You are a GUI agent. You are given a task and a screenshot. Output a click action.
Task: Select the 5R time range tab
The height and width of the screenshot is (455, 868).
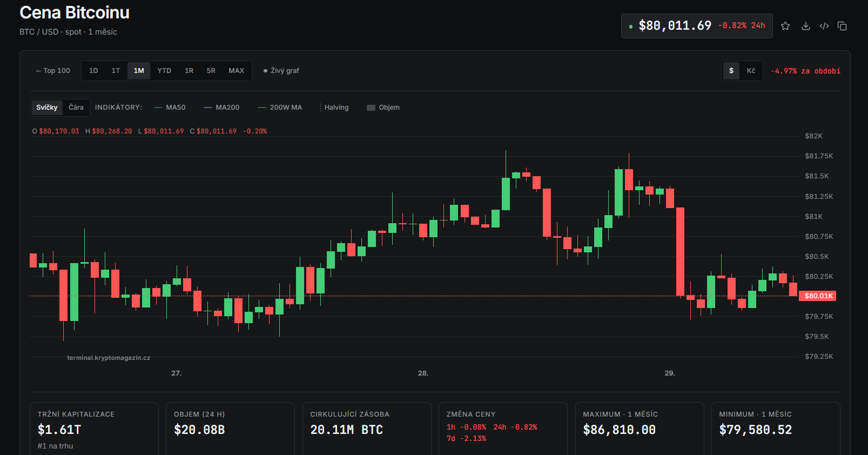point(211,71)
